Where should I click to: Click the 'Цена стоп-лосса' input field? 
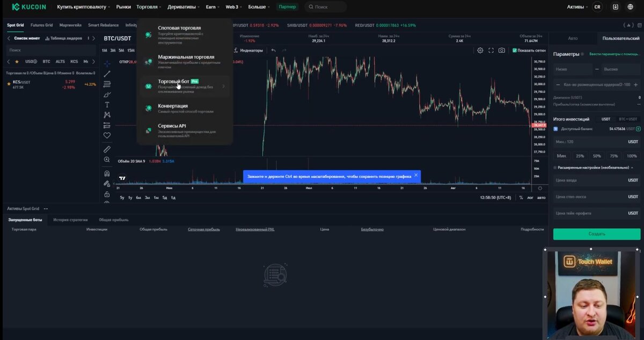tap(597, 197)
